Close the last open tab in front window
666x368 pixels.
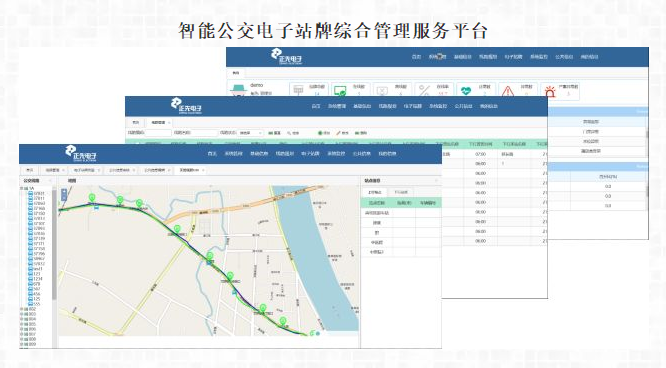click(203, 170)
